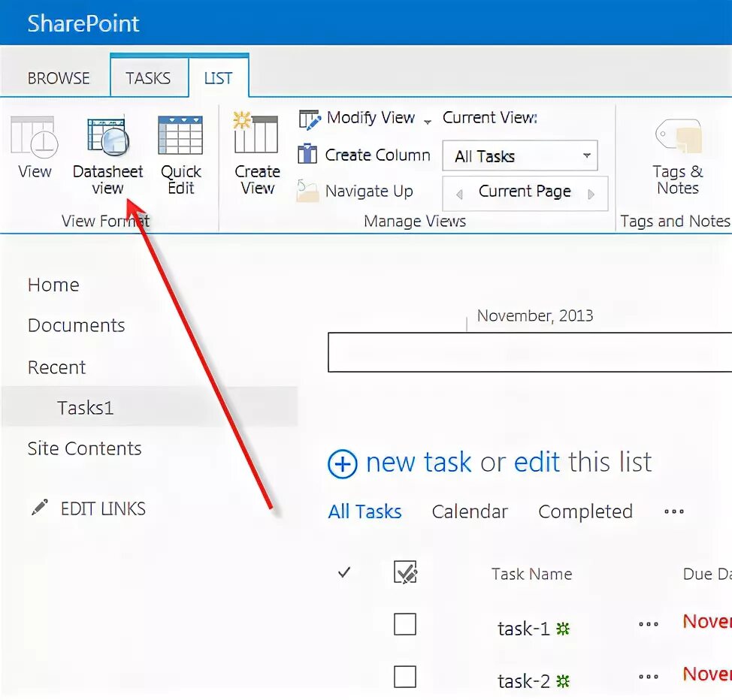Tick the checkbox for task-1
This screenshot has width=732, height=700.
click(405, 624)
